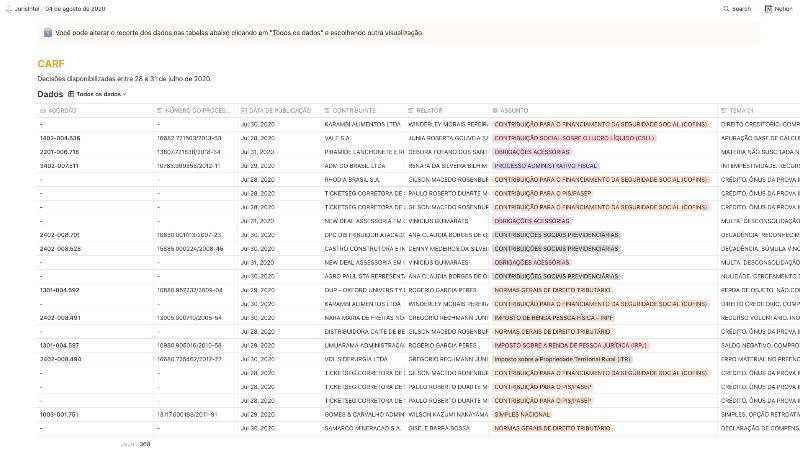Screen dimensions: 800x451
Task: Click the row count 368 at table bottom
Action: pos(145,444)
